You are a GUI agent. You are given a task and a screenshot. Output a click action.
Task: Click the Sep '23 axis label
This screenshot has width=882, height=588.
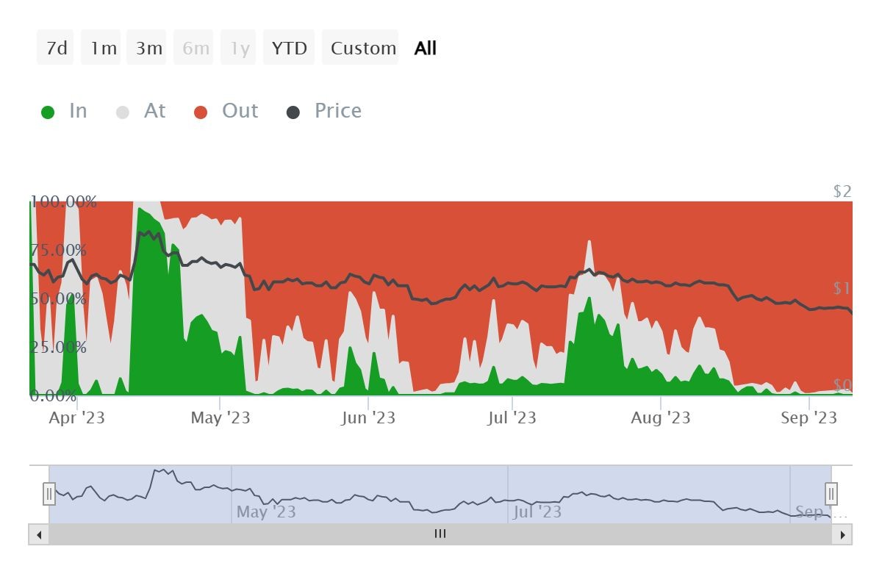[x=808, y=418]
